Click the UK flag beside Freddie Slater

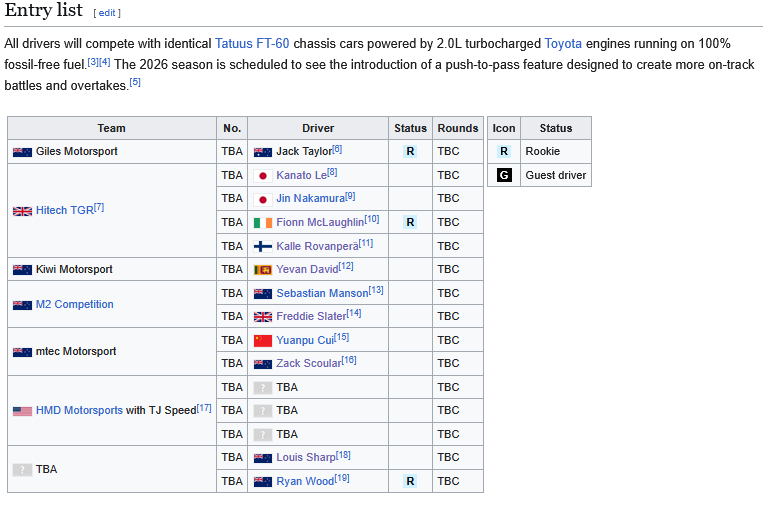pos(263,317)
